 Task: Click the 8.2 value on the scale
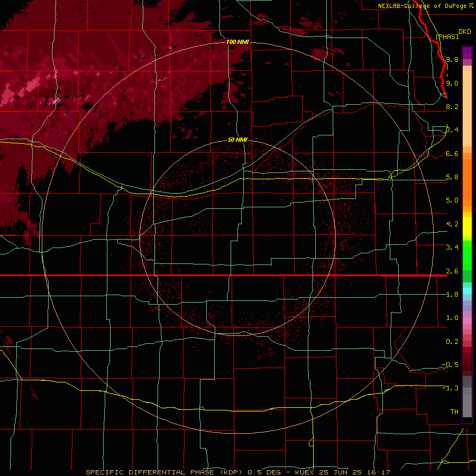click(x=452, y=106)
